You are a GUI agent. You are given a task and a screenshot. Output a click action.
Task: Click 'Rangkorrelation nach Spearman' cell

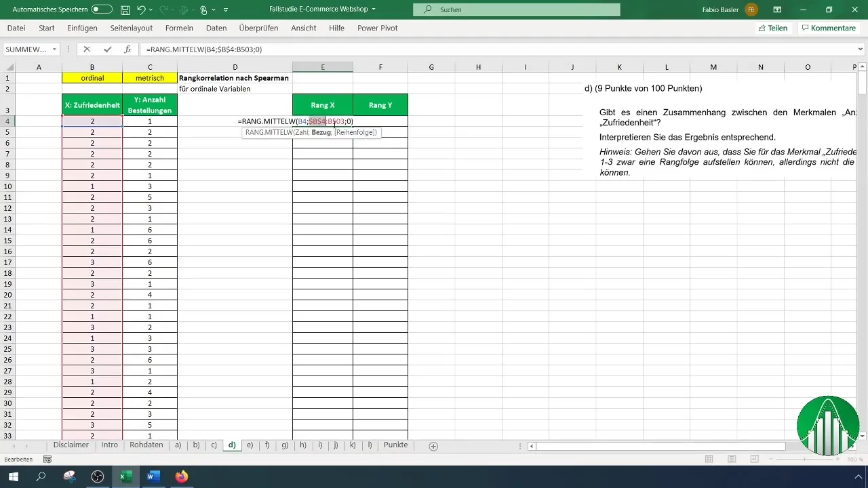tap(235, 78)
